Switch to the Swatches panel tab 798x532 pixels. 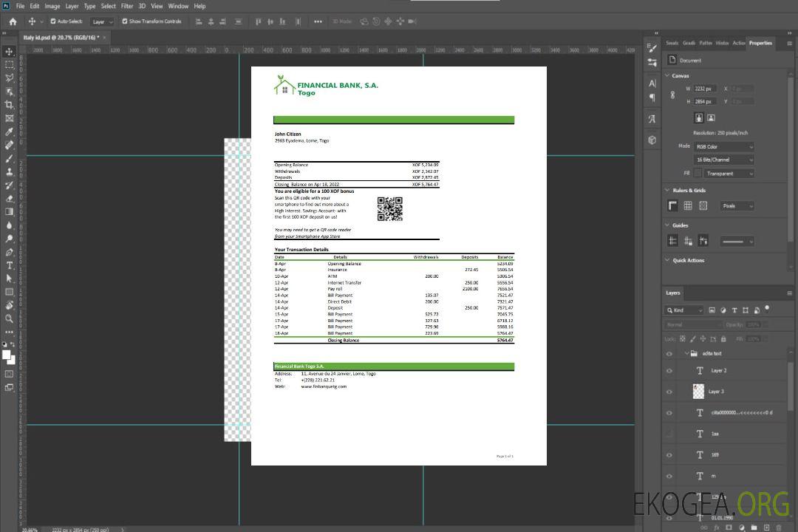click(672, 43)
